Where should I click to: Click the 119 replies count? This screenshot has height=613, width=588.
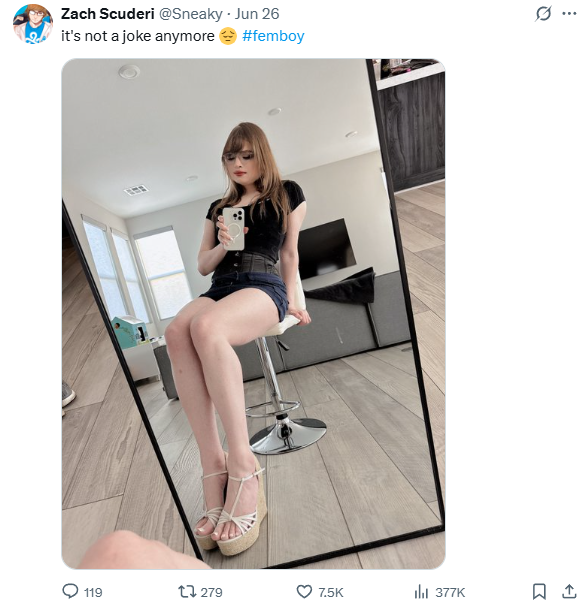(x=93, y=593)
